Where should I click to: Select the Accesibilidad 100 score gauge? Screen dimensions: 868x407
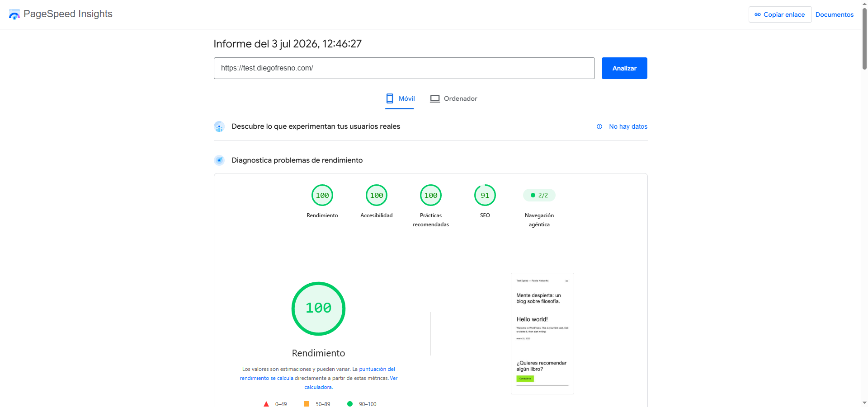pos(377,195)
